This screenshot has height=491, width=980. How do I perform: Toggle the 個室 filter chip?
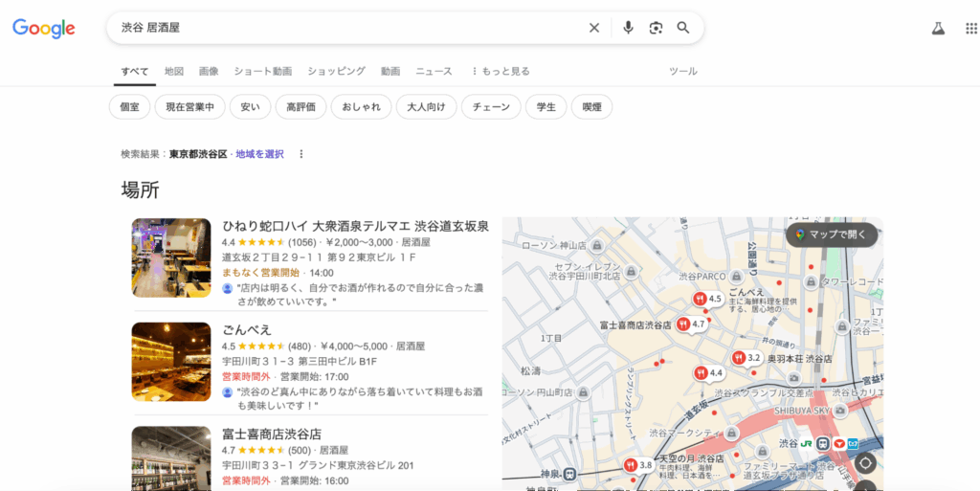point(129,107)
